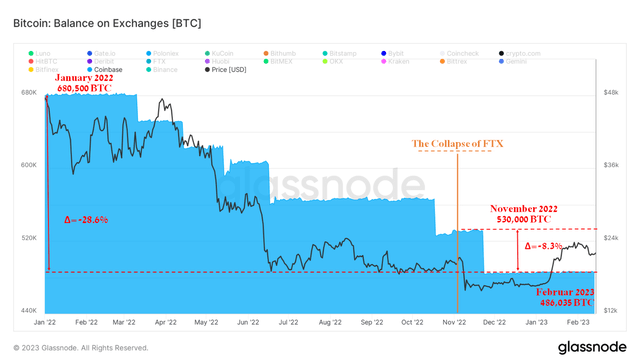Click the Bithumb orange legend dot
The height and width of the screenshot is (364, 640).
[266, 53]
